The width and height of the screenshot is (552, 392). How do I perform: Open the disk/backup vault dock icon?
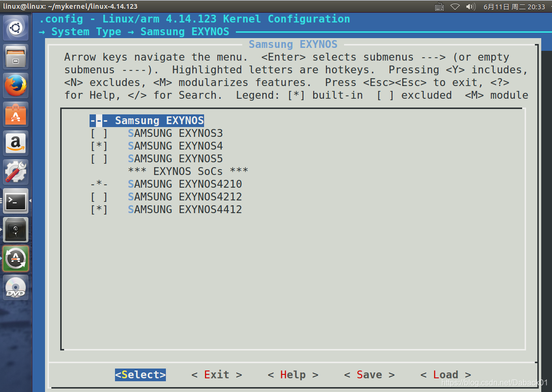[x=16, y=230]
